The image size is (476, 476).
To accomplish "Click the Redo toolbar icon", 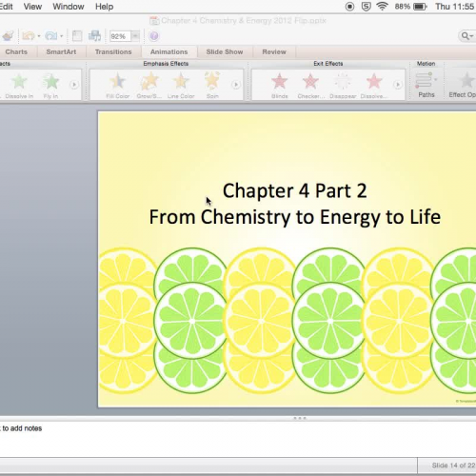I will click(x=50, y=36).
